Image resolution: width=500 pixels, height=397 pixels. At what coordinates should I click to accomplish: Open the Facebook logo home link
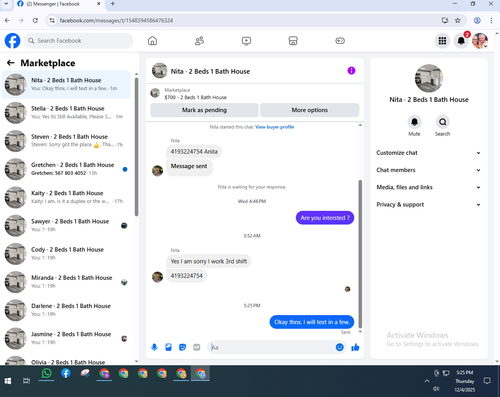point(12,41)
